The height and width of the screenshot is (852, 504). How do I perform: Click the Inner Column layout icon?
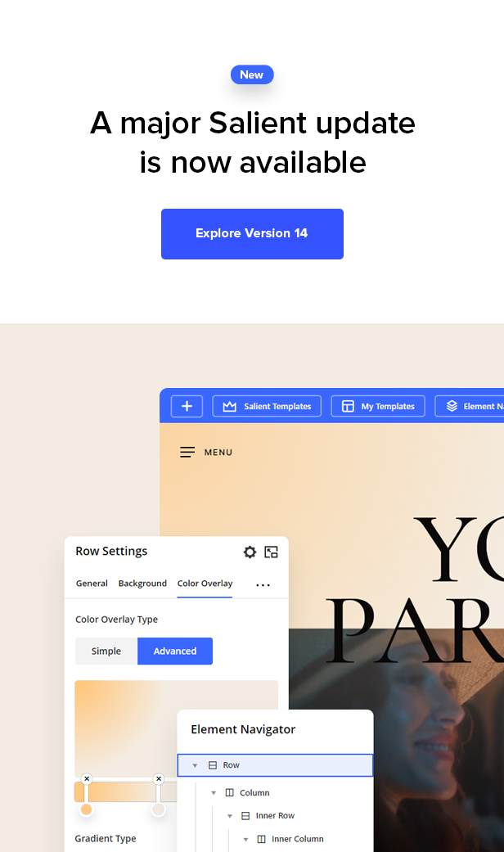point(261,839)
